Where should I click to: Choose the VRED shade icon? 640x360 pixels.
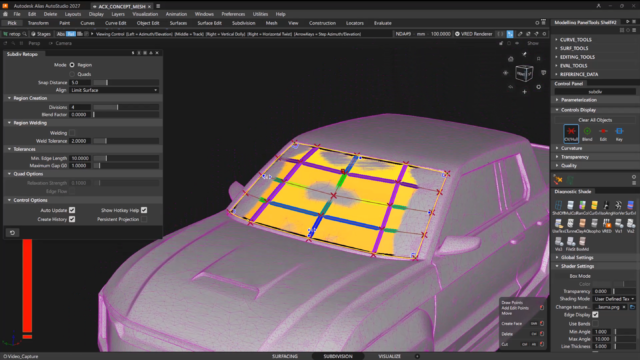point(607,223)
